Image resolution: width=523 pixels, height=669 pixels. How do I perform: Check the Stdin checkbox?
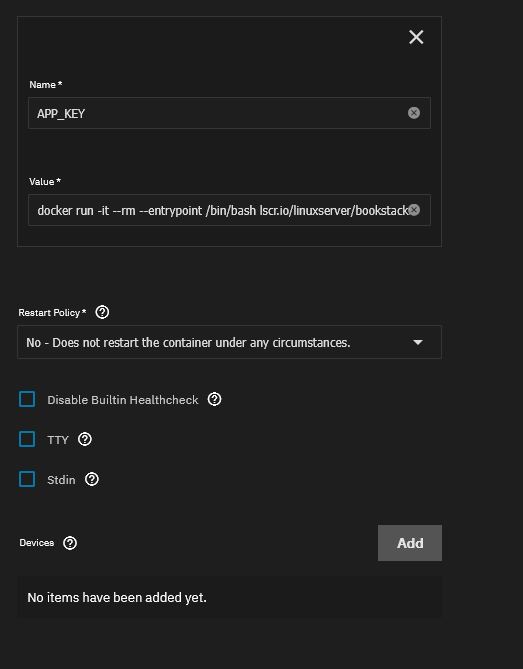[x=27, y=479]
